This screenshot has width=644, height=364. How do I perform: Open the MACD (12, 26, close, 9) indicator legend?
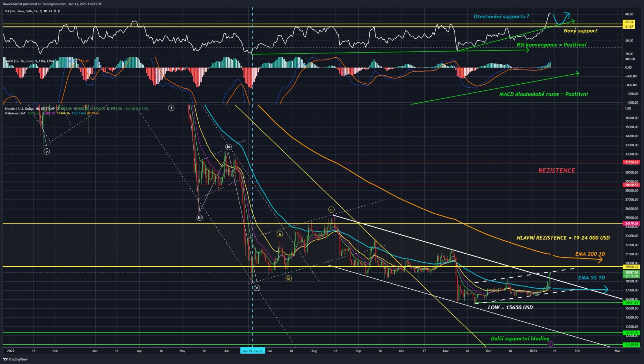coord(29,61)
